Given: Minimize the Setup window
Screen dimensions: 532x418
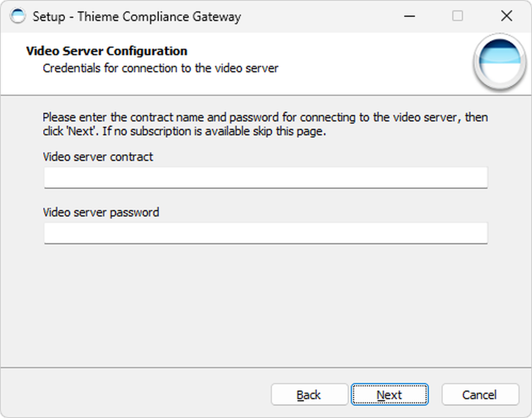Looking at the screenshot, I should (409, 16).
